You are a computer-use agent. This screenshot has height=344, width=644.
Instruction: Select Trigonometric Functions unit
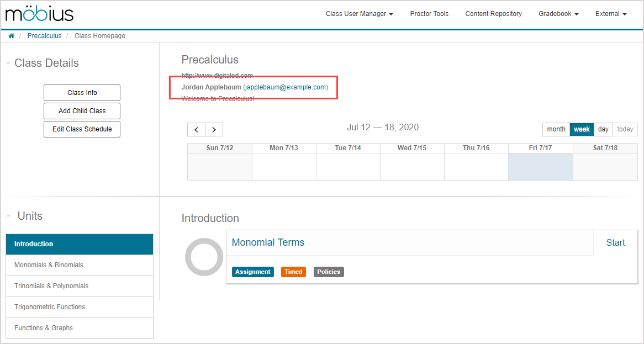tap(80, 307)
